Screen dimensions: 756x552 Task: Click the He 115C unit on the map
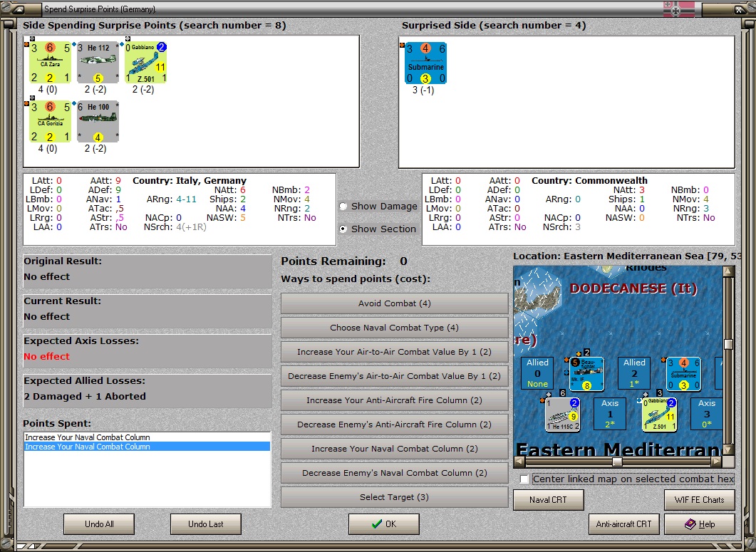point(563,414)
